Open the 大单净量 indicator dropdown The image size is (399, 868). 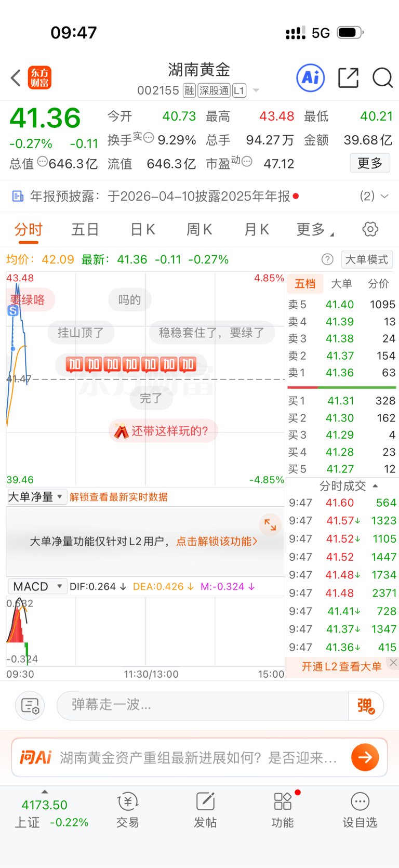[36, 497]
